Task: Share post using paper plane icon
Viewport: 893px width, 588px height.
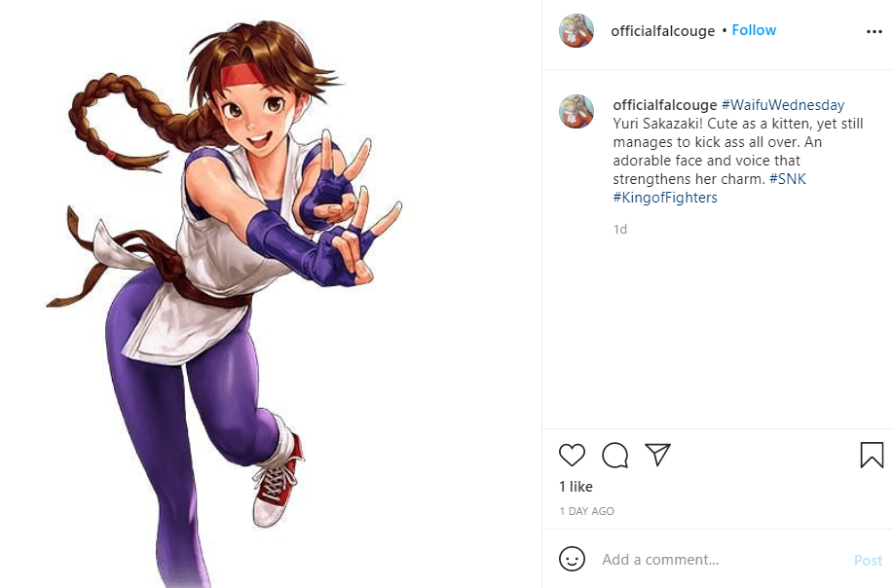Action: click(657, 455)
